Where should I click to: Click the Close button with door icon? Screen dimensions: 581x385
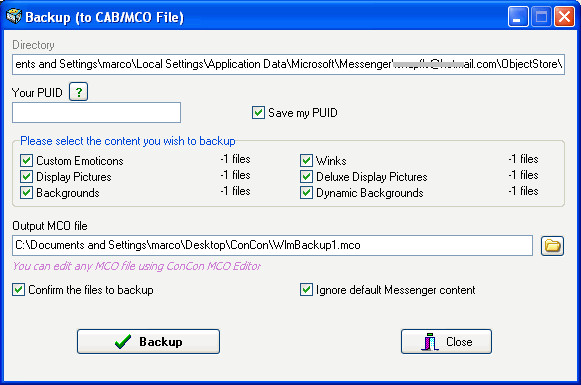point(446,341)
